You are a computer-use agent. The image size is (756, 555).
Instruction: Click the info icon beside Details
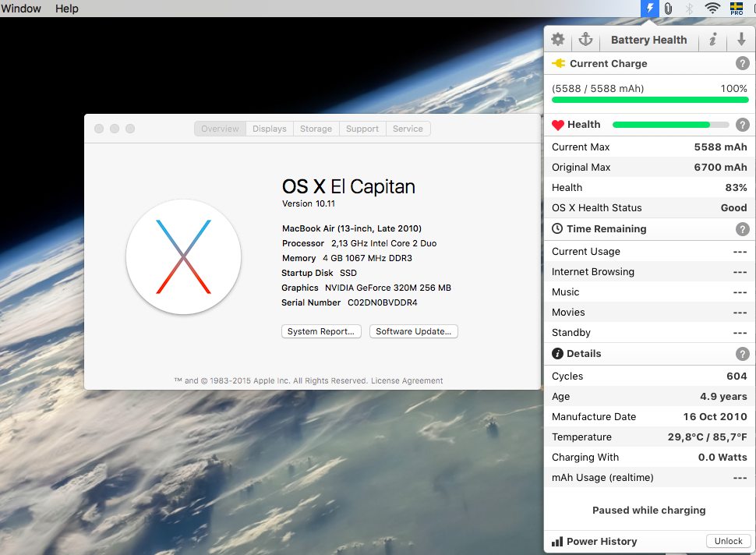557,353
